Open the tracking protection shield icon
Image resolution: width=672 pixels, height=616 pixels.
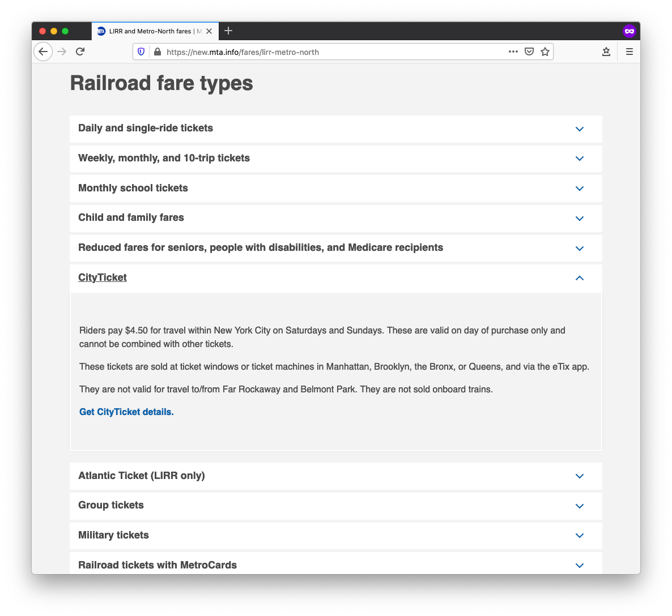click(141, 52)
